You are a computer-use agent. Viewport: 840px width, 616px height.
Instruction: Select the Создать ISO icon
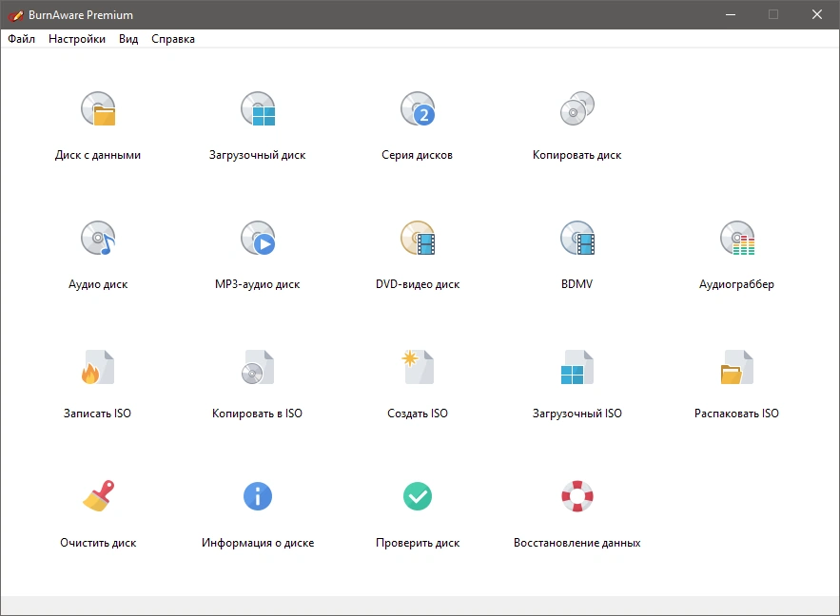click(418, 367)
